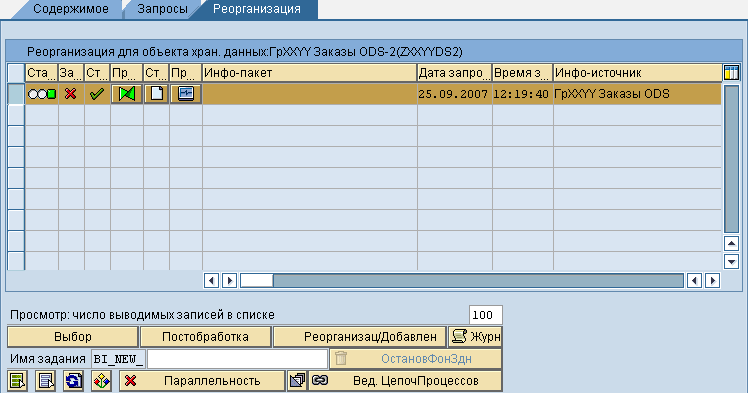Select the row selector for the 25.09.2007 request
This screenshot has width=748, height=393.
click(16, 94)
